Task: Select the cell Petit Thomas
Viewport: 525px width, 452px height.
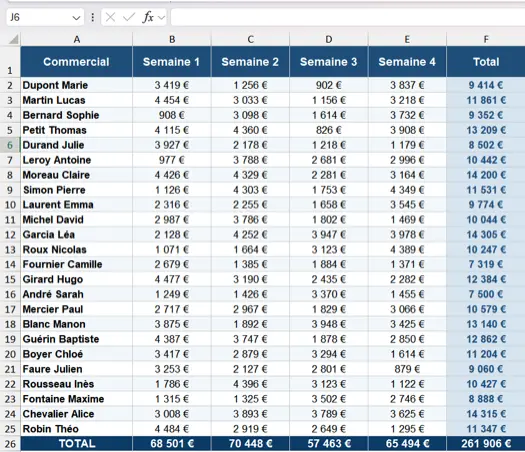Action: (77, 130)
